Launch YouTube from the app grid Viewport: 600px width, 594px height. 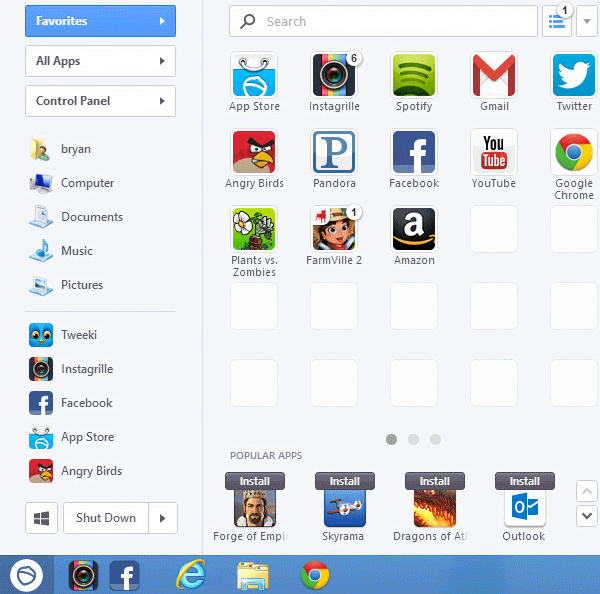[x=494, y=153]
